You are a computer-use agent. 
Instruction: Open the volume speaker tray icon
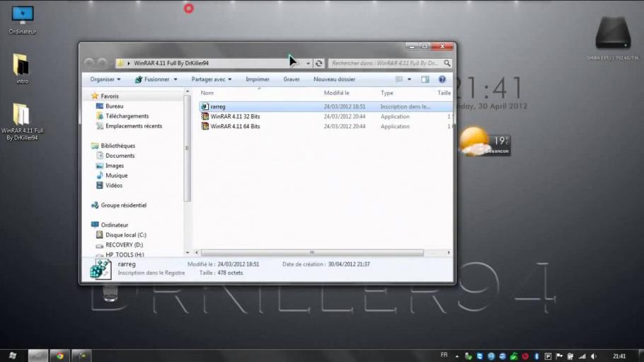pos(594,356)
